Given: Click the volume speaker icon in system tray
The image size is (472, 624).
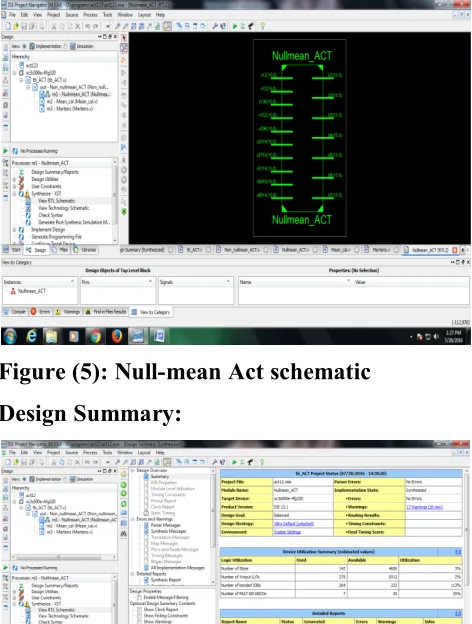Looking at the screenshot, I should tap(436, 337).
